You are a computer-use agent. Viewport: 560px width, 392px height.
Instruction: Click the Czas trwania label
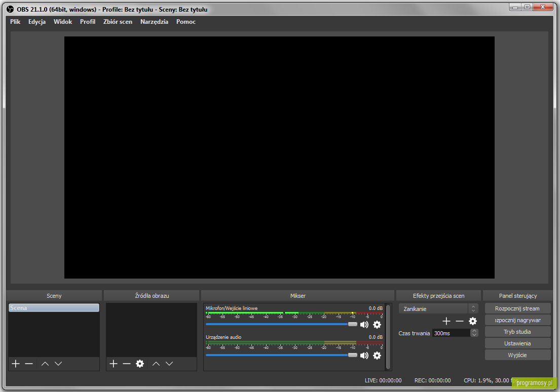click(414, 333)
